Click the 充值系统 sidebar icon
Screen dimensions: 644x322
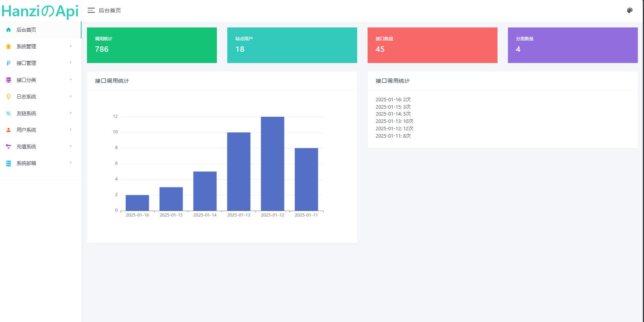pyautogui.click(x=9, y=147)
